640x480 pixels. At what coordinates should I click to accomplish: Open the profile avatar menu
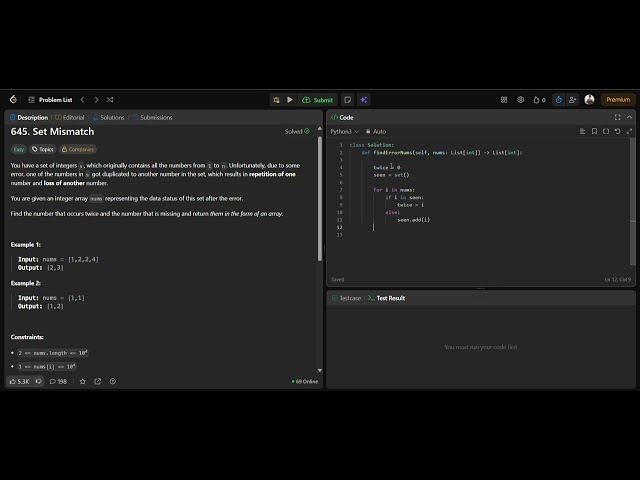click(x=589, y=100)
